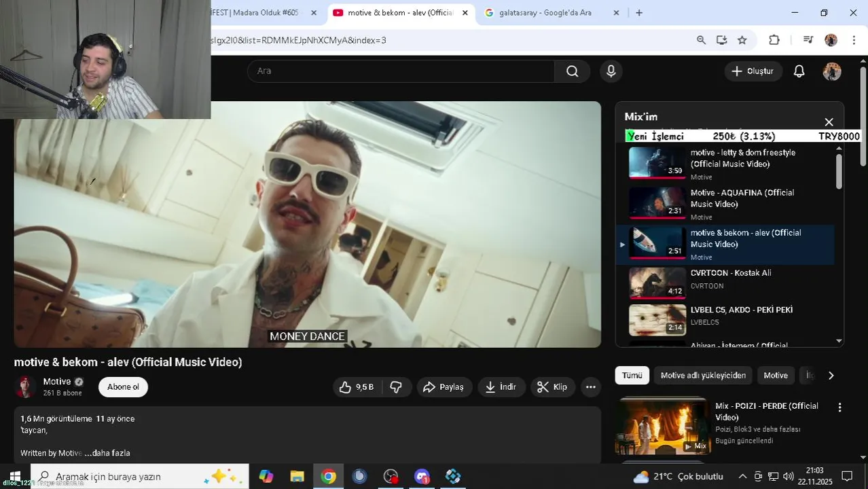Open YouTube notifications bell
868x489 pixels.
799,71
